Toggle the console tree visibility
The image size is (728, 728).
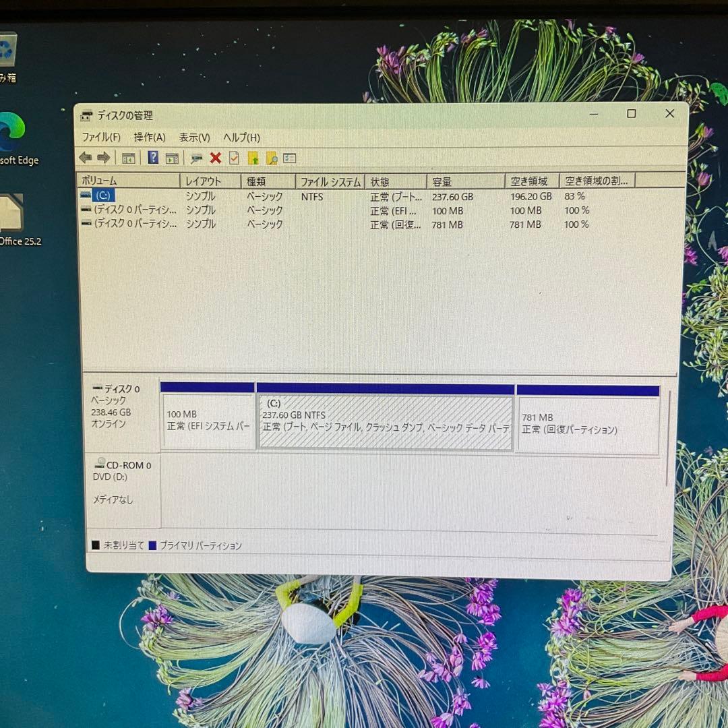click(x=128, y=158)
